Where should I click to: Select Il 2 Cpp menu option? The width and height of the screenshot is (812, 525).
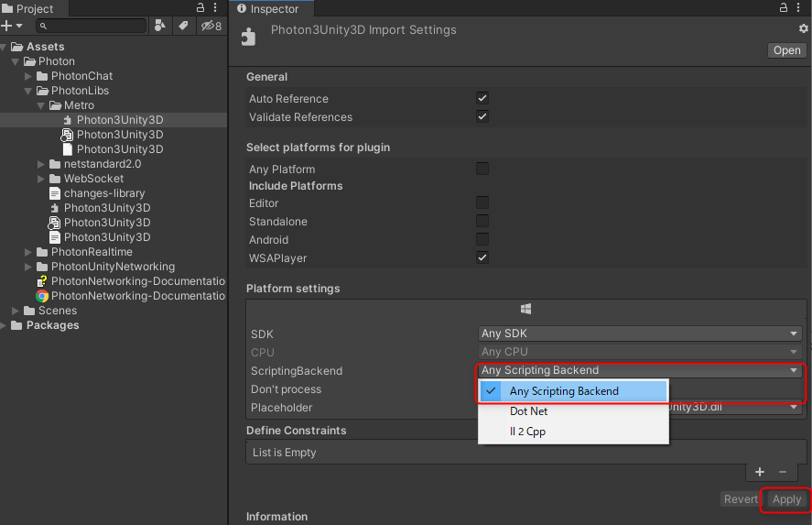pos(573,432)
